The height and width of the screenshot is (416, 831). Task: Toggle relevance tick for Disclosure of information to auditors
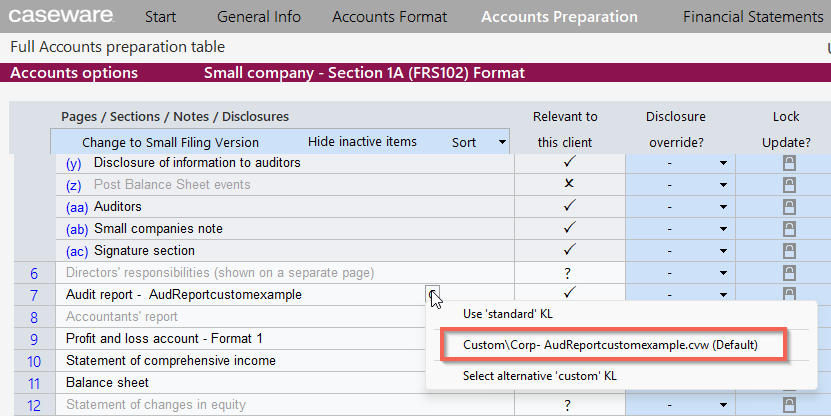(569, 162)
